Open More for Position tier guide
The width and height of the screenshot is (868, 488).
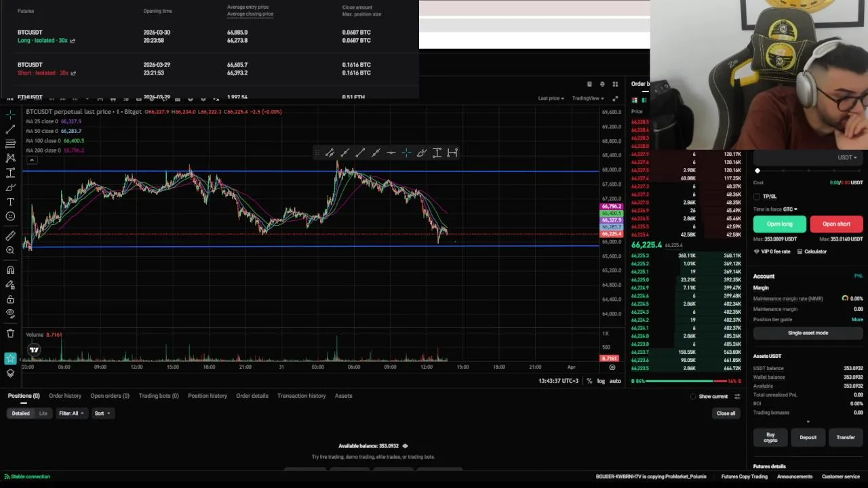point(857,319)
